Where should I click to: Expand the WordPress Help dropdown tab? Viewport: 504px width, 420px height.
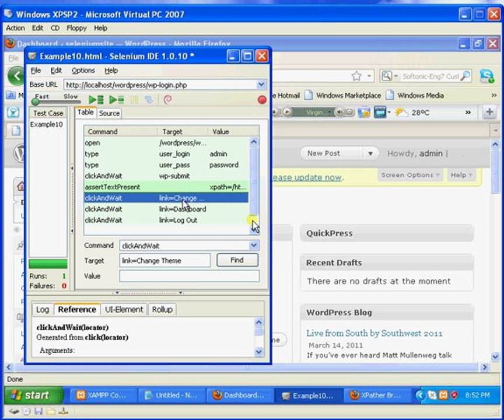pyautogui.click(x=461, y=175)
